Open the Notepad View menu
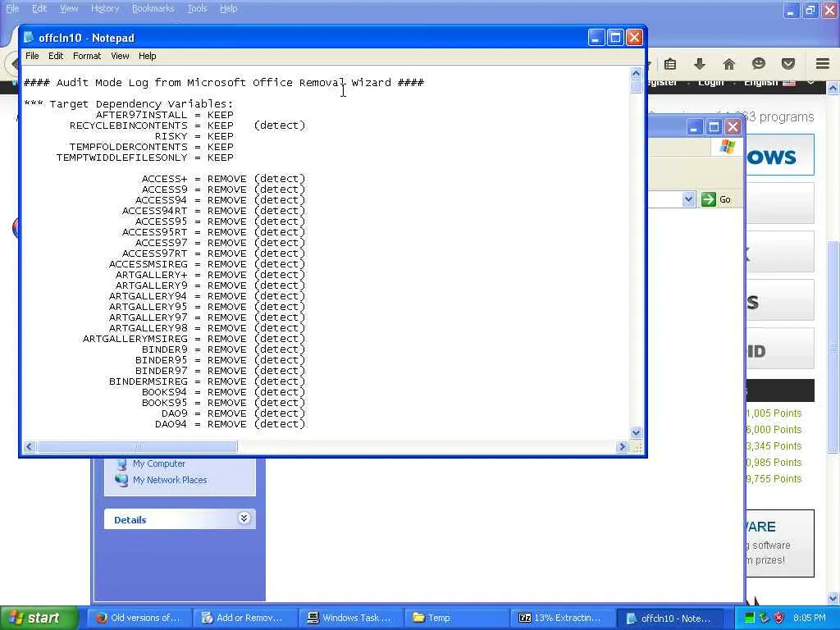The height and width of the screenshot is (630, 840). [120, 56]
